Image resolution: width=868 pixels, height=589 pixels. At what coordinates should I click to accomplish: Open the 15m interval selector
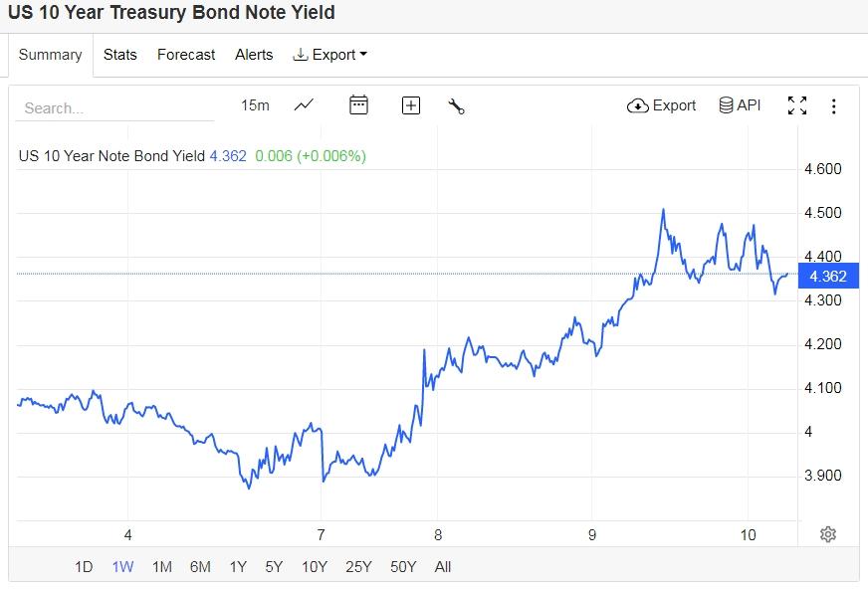pyautogui.click(x=255, y=105)
